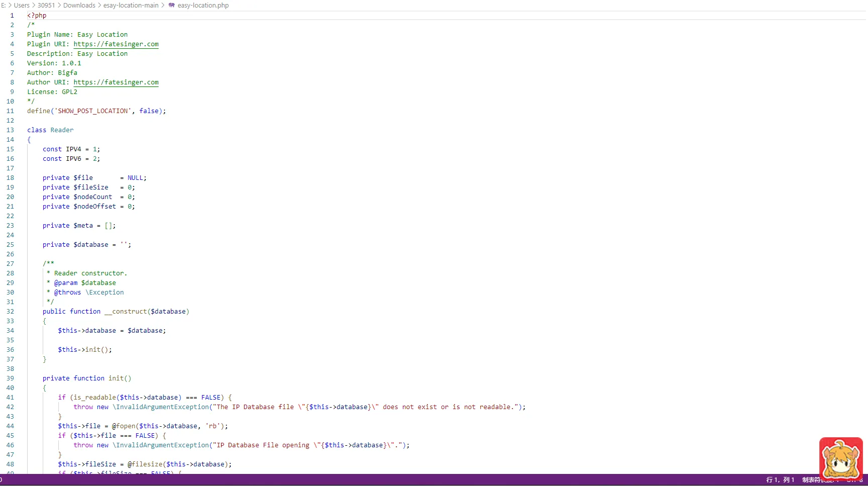The width and height of the screenshot is (868, 486).
Task: Open the easy-location.php breadcrumb item
Action: point(202,6)
